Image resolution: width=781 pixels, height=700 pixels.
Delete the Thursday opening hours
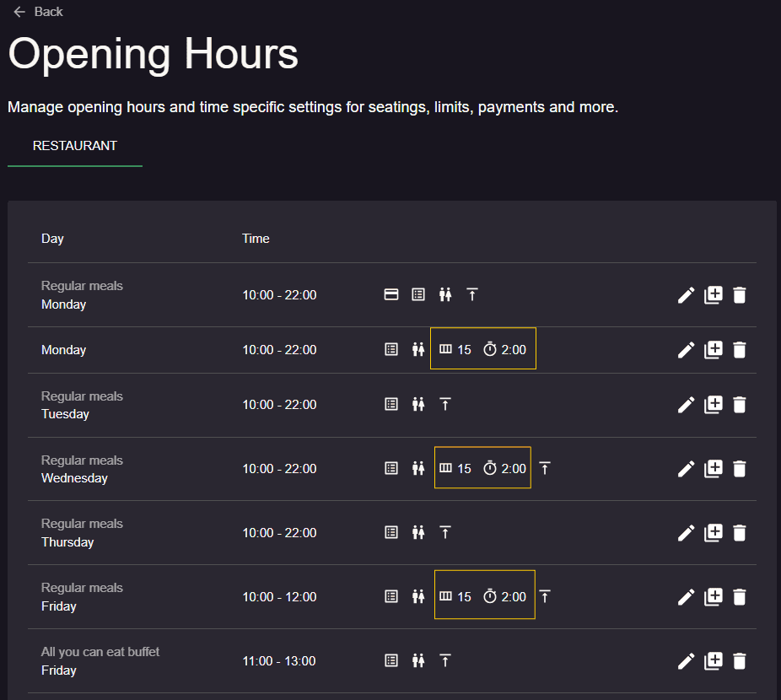point(740,533)
